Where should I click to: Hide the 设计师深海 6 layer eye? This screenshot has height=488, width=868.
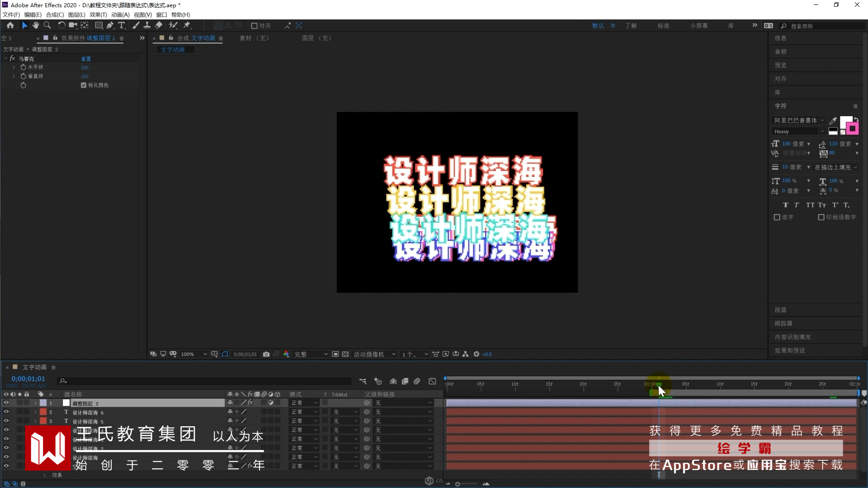pos(6,412)
